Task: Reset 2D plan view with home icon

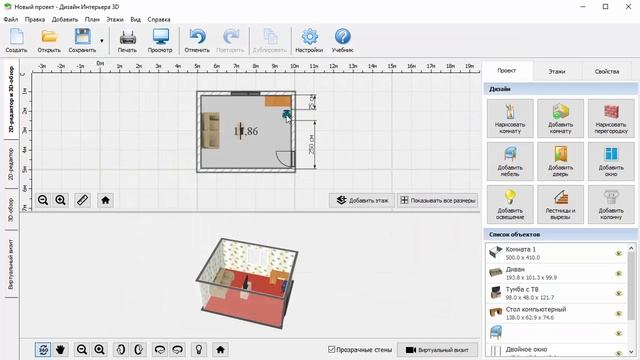Action: 105,200
